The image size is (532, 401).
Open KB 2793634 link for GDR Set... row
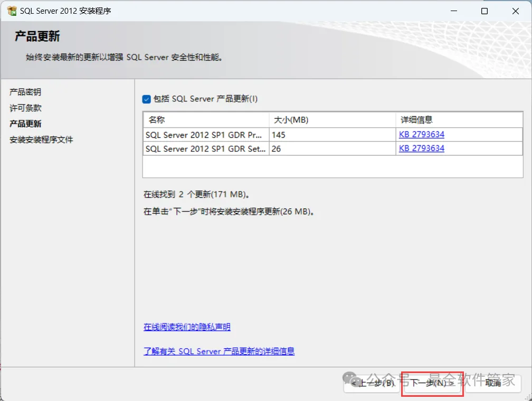pos(421,148)
